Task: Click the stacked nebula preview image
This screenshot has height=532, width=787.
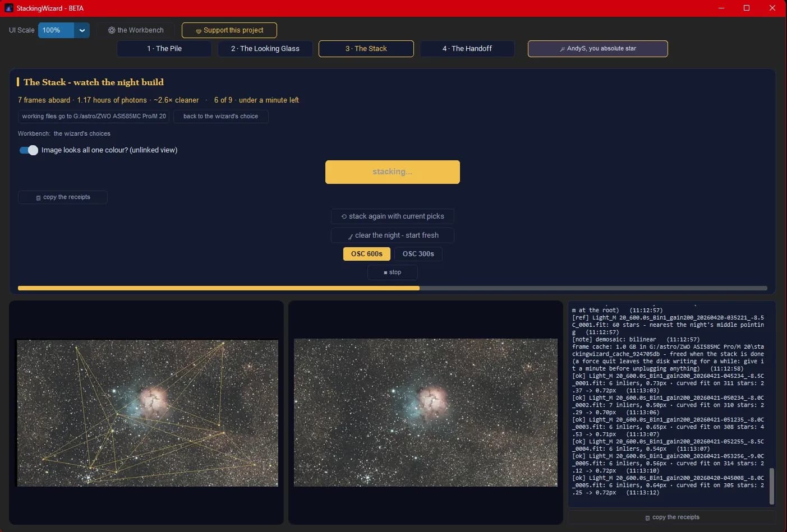Action: pos(426,413)
